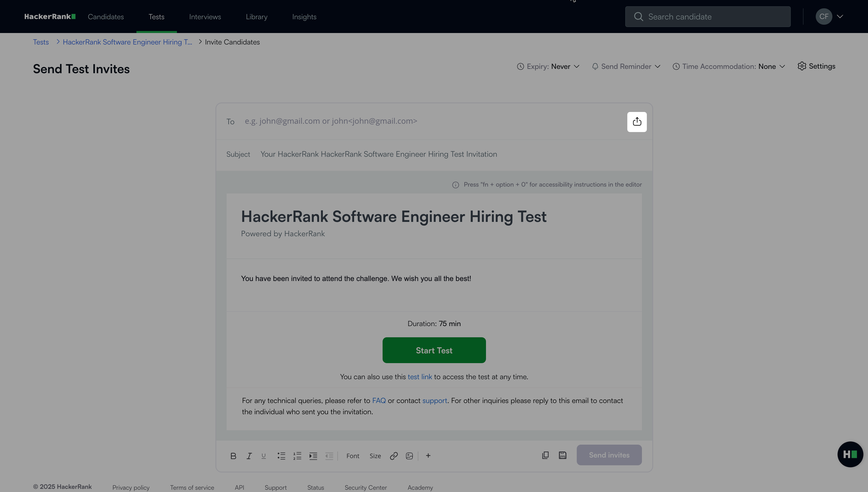This screenshot has width=868, height=492.
Task: Insert a hyperlink using link icon
Action: point(394,456)
